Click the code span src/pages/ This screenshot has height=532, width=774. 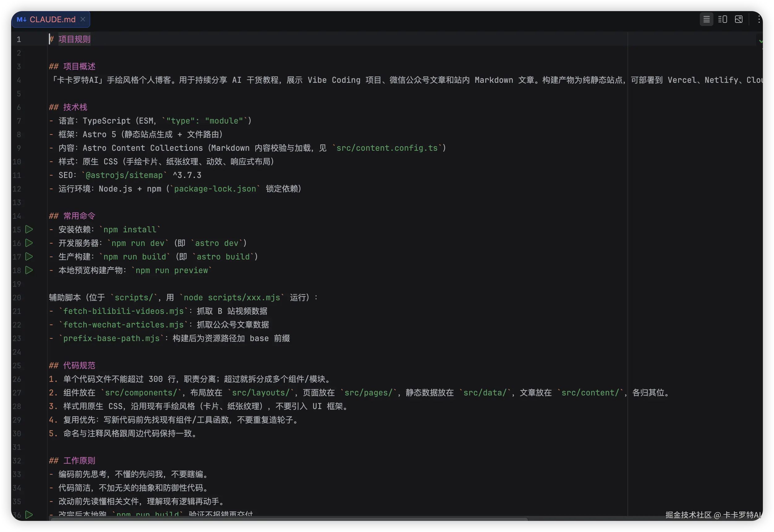368,393
